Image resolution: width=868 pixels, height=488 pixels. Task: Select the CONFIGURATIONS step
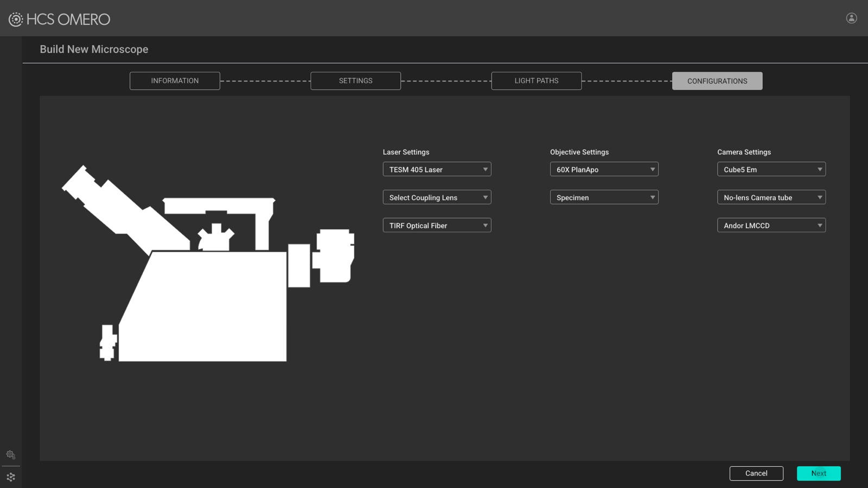click(x=717, y=81)
